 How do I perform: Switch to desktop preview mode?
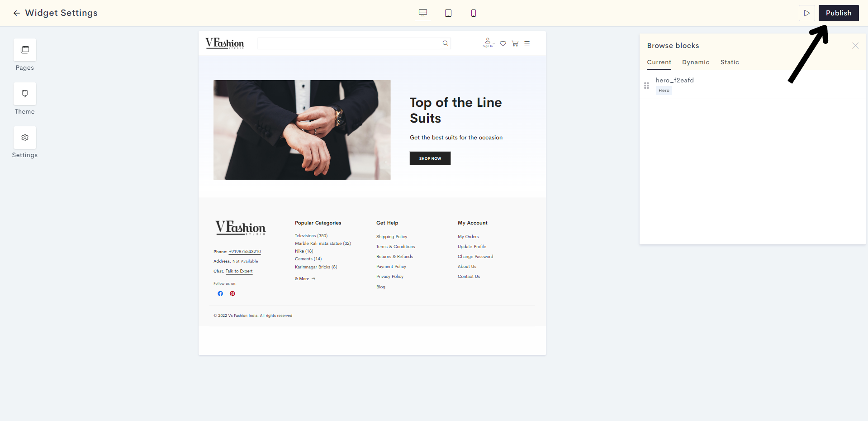[x=423, y=13]
